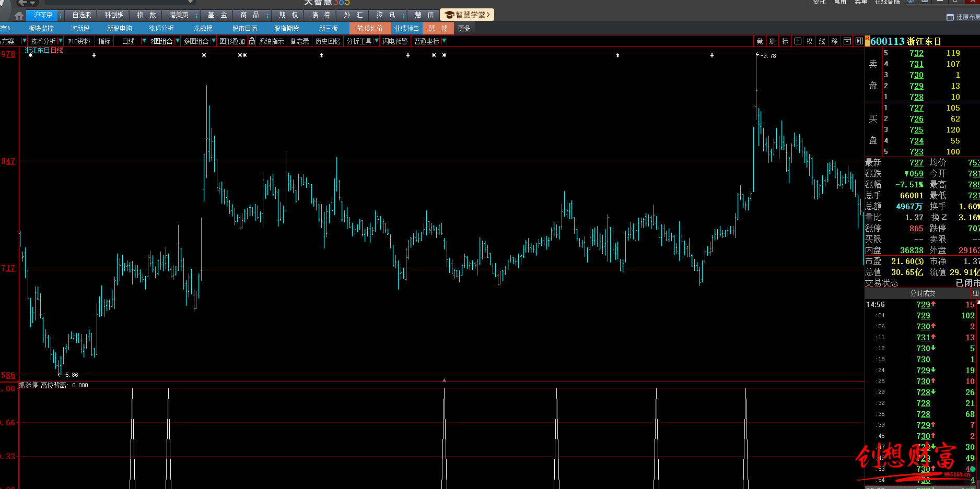Click the 慧搜 search button
The image size is (980, 489).
[x=438, y=28]
